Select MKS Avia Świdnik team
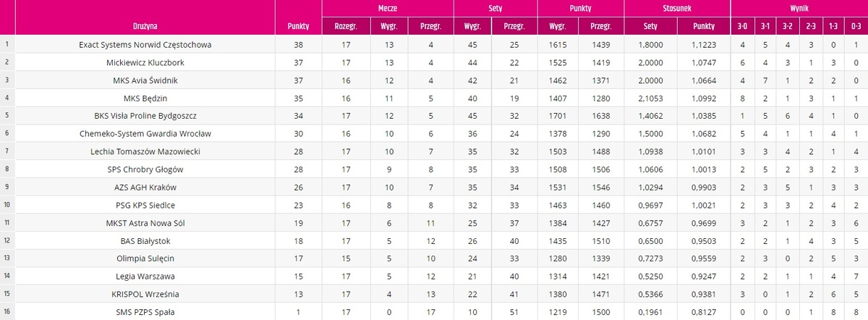 pos(145,80)
